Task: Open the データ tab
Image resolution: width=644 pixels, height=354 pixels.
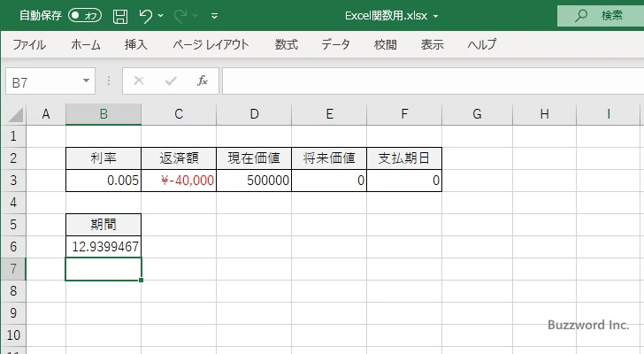Action: click(335, 44)
